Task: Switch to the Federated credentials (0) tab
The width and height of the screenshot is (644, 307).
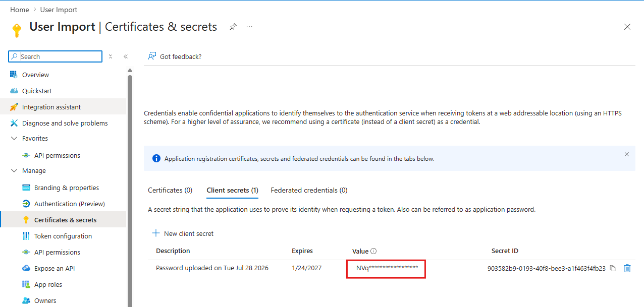Action: click(x=309, y=190)
